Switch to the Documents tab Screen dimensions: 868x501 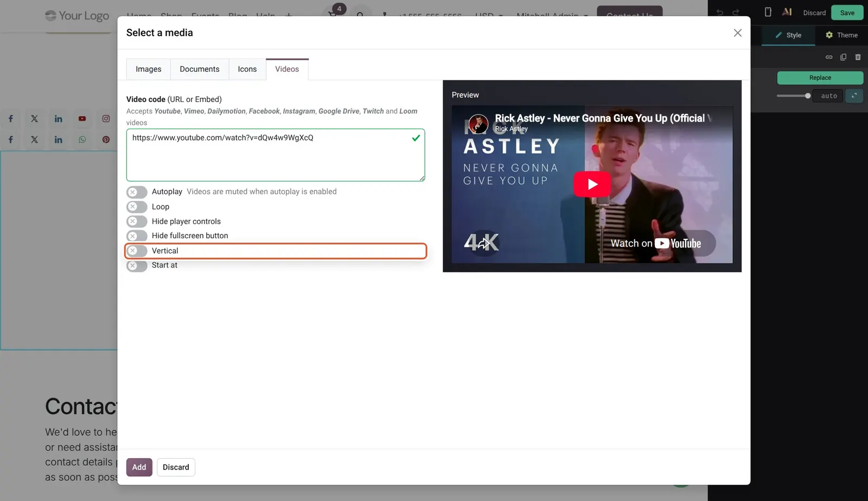(200, 69)
